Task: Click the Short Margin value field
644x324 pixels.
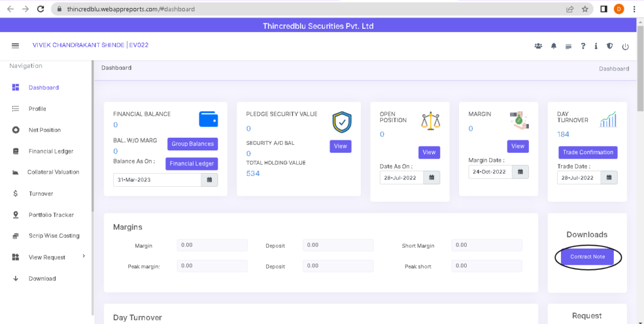Action: [x=487, y=245]
